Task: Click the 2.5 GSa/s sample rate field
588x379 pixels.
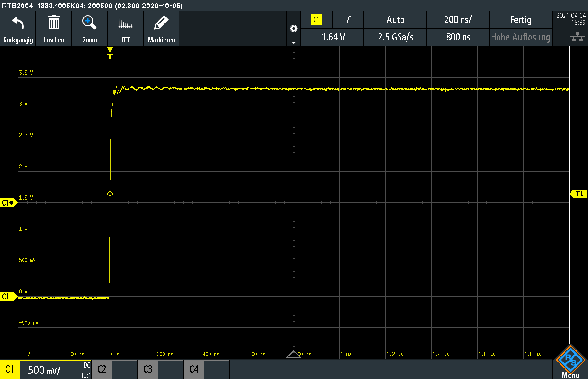Action: [x=396, y=37]
